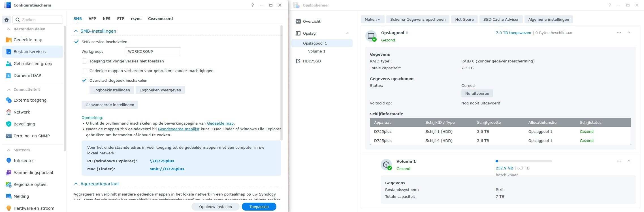Check Toegang tot vorige versies niet toestaan

point(84,61)
